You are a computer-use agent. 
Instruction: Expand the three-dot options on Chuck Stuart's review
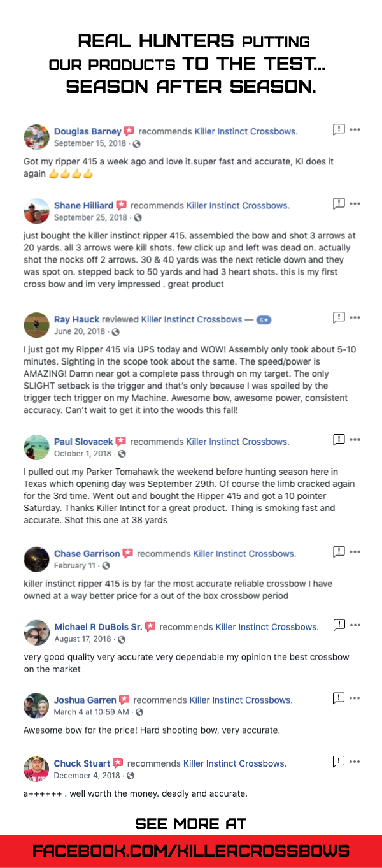tap(355, 762)
